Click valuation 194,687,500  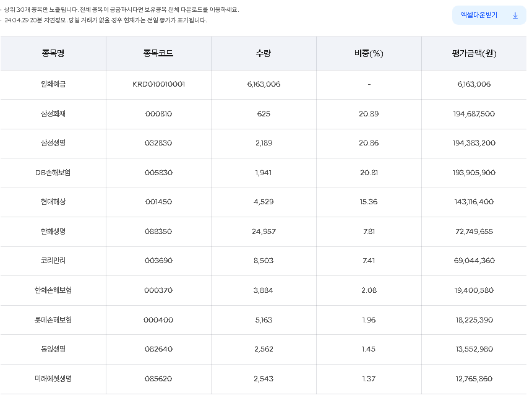click(x=474, y=114)
